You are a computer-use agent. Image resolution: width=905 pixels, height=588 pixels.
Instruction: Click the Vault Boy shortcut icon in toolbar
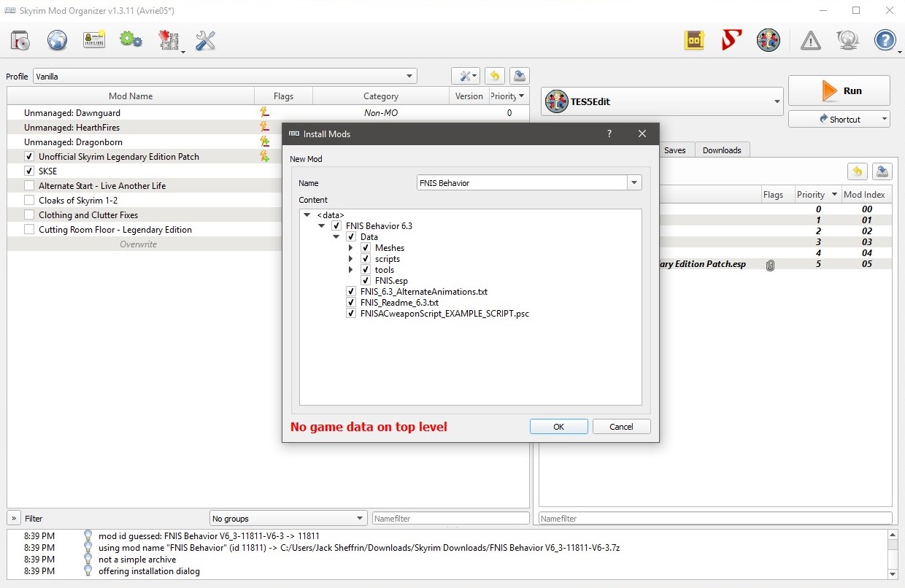(769, 40)
